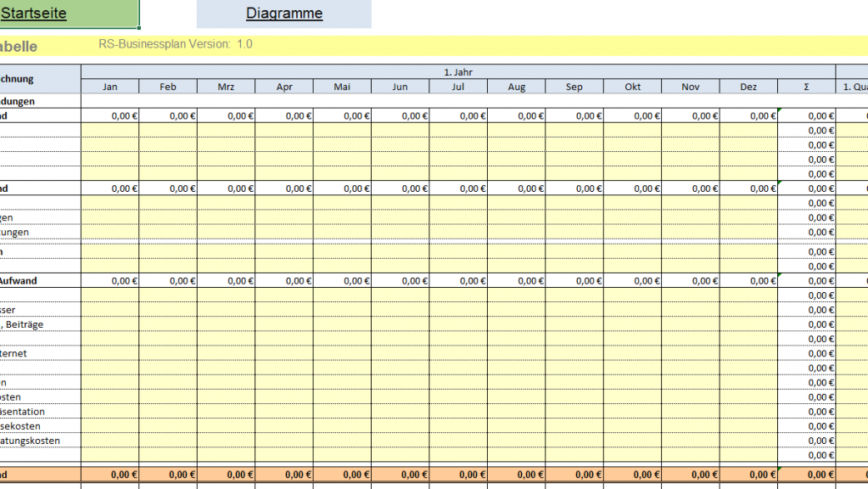868x489 pixels.
Task: Click the Mrz month header
Action: [x=226, y=87]
